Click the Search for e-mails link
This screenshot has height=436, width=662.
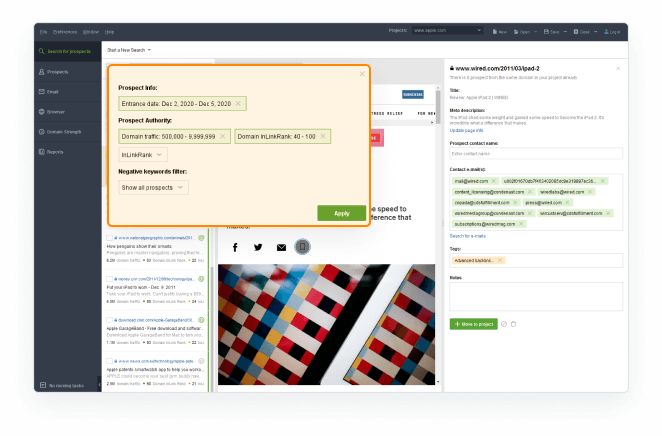(x=468, y=236)
